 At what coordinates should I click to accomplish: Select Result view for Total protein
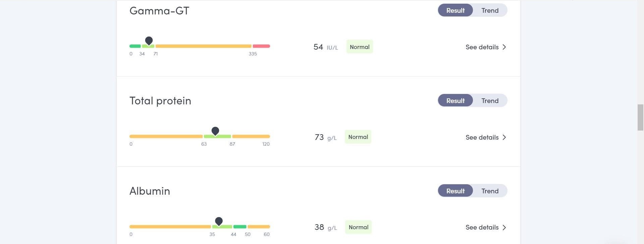tap(455, 101)
